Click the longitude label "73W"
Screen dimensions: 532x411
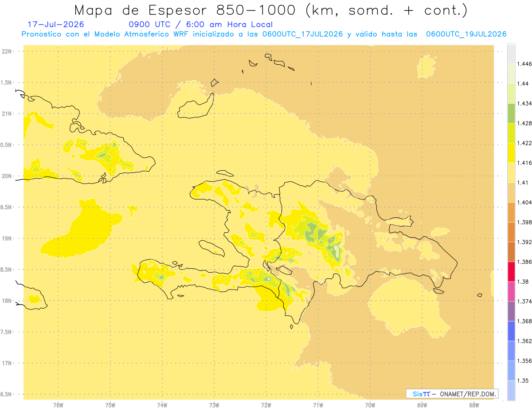[214, 405]
